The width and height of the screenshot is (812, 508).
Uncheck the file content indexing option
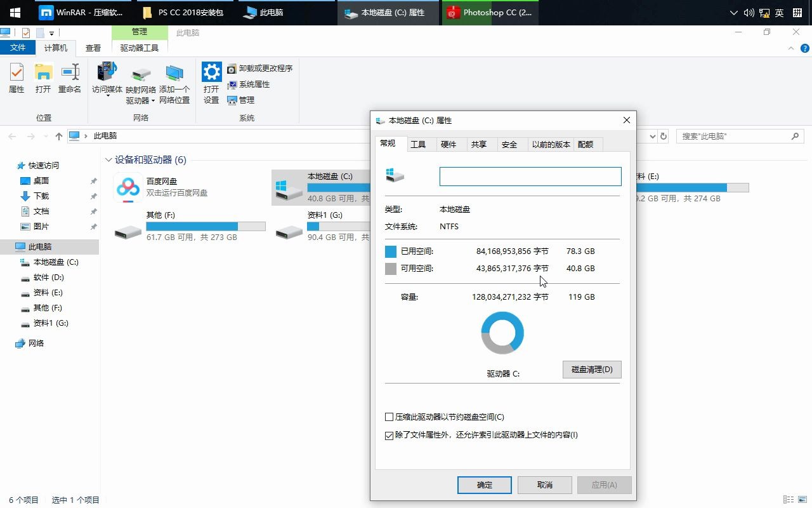point(390,436)
